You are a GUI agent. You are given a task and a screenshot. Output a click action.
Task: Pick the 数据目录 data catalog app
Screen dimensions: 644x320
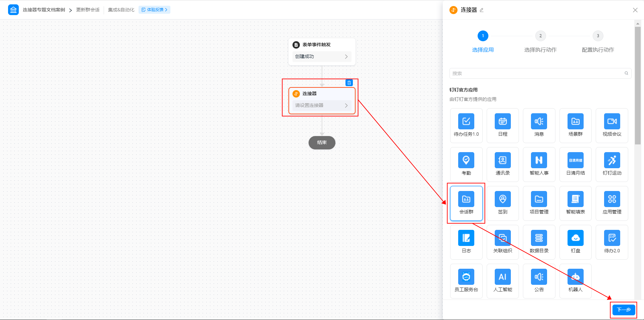[539, 242]
